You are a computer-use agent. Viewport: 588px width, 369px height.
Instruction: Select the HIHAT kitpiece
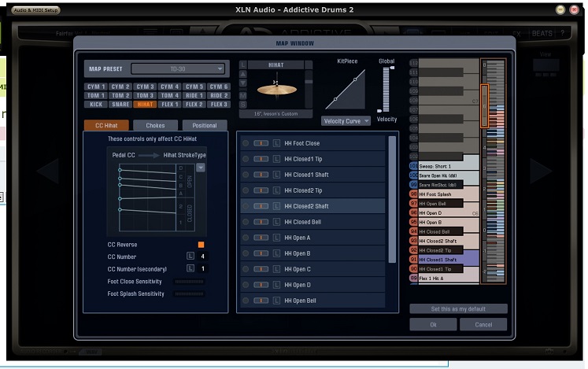click(145, 105)
